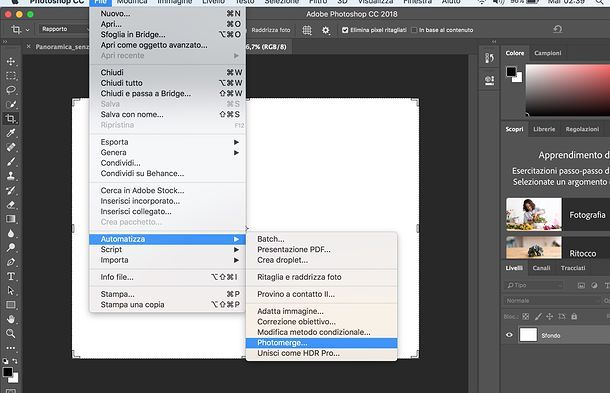Viewport: 610px width, 393px height.
Task: Select the Rectangle shape tool
Action: coord(11,305)
